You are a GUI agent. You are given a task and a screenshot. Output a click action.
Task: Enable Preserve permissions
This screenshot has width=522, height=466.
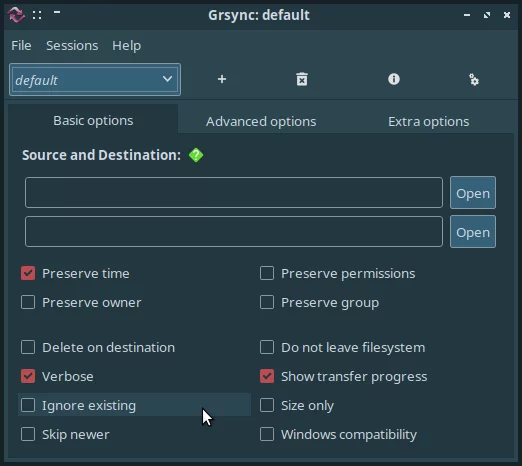tap(267, 273)
